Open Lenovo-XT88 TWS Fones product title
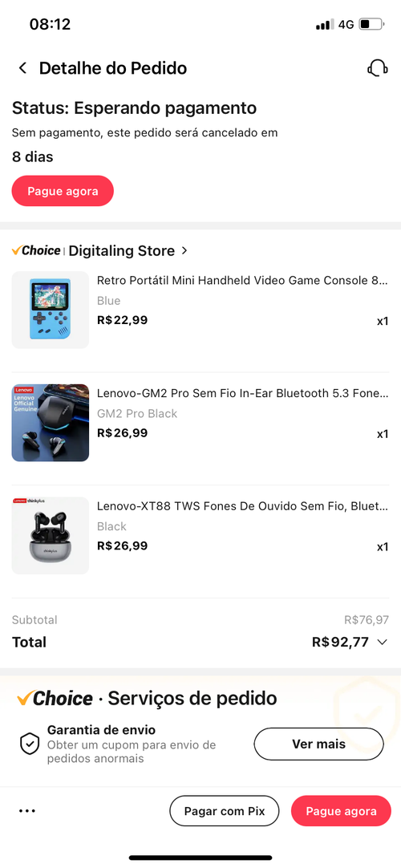Image resolution: width=401 pixels, height=868 pixels. point(242,506)
